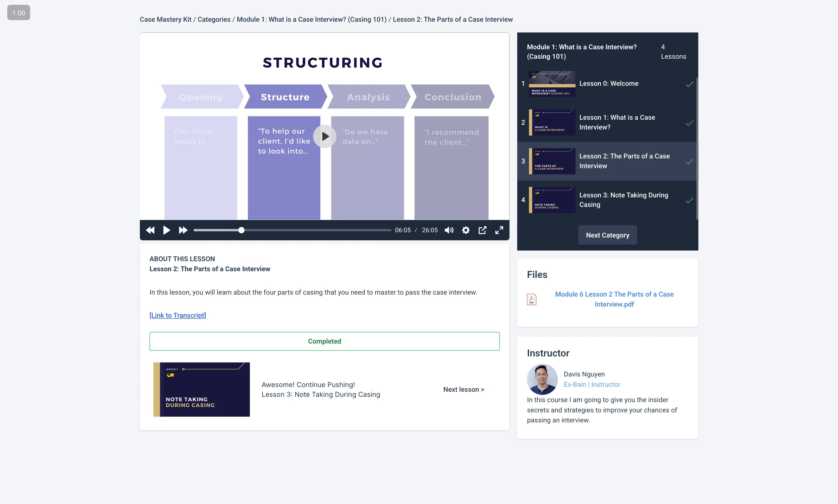
Task: Click the Note Taking During Casing thumbnail
Action: point(201,390)
